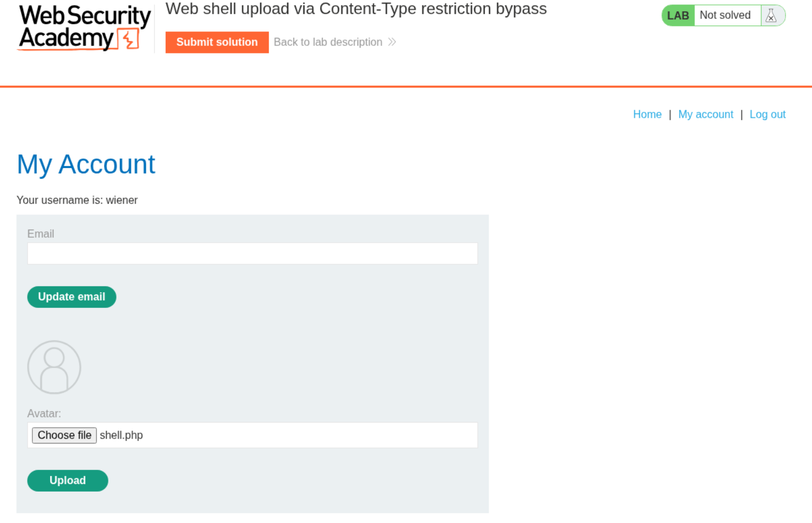
Task: Click the green LAB badge
Action: click(x=678, y=16)
